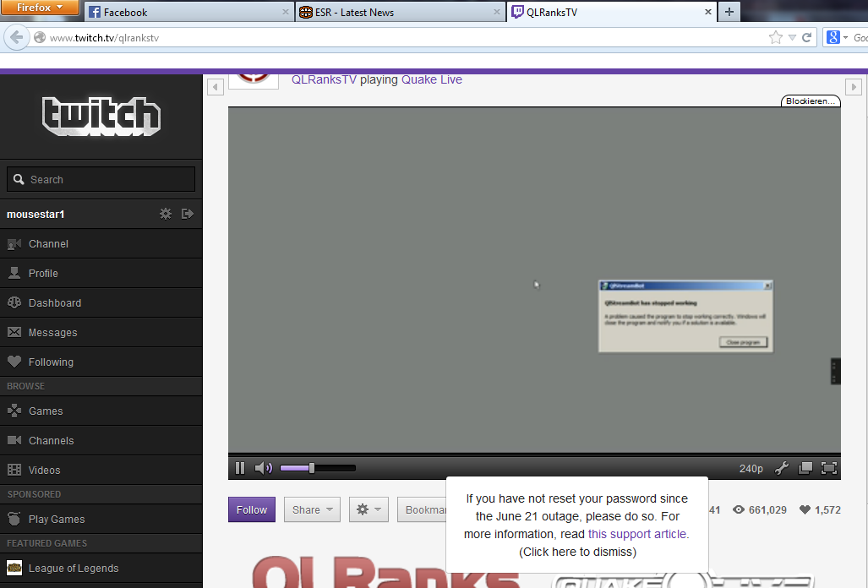Adjust the player volume slider
The height and width of the screenshot is (588, 868).
tap(312, 468)
